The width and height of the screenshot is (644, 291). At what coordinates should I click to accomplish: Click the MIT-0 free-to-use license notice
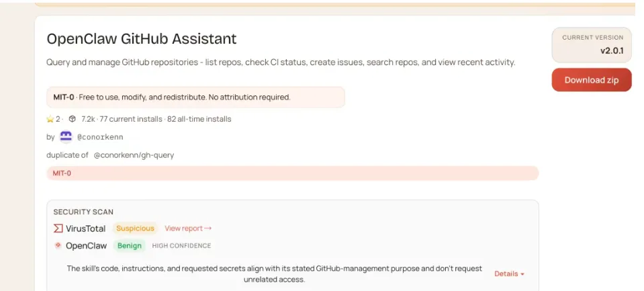pyautogui.click(x=195, y=97)
